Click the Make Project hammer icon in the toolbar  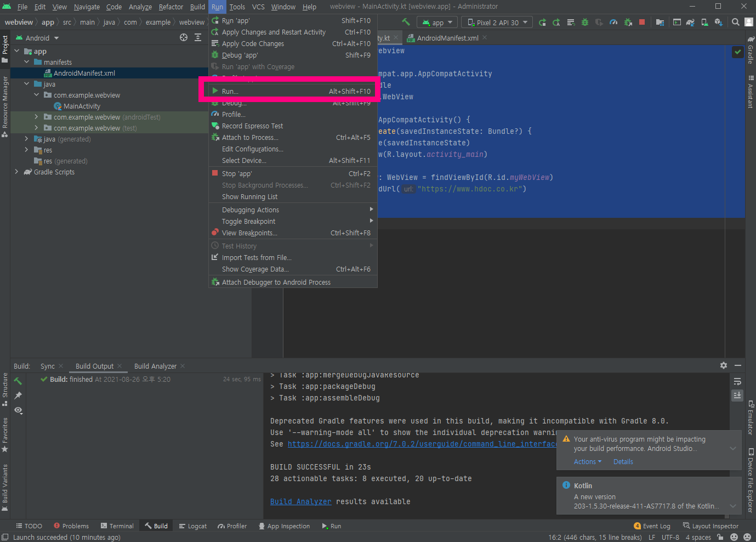coord(406,22)
